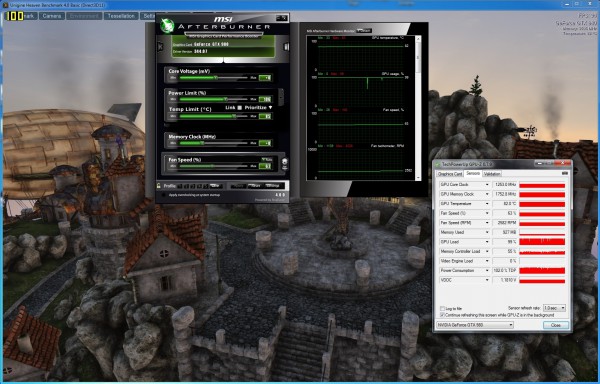Click the Reset button in Afterburner

click(255, 186)
